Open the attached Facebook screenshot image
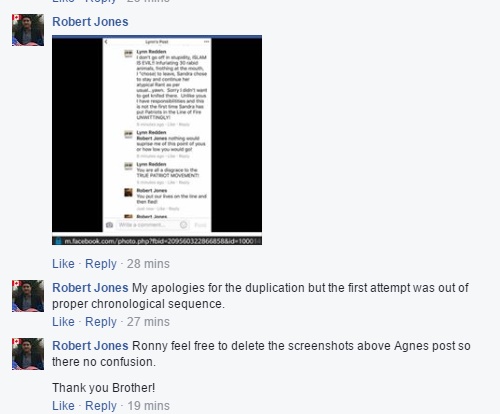The image size is (500, 414). coord(157,140)
